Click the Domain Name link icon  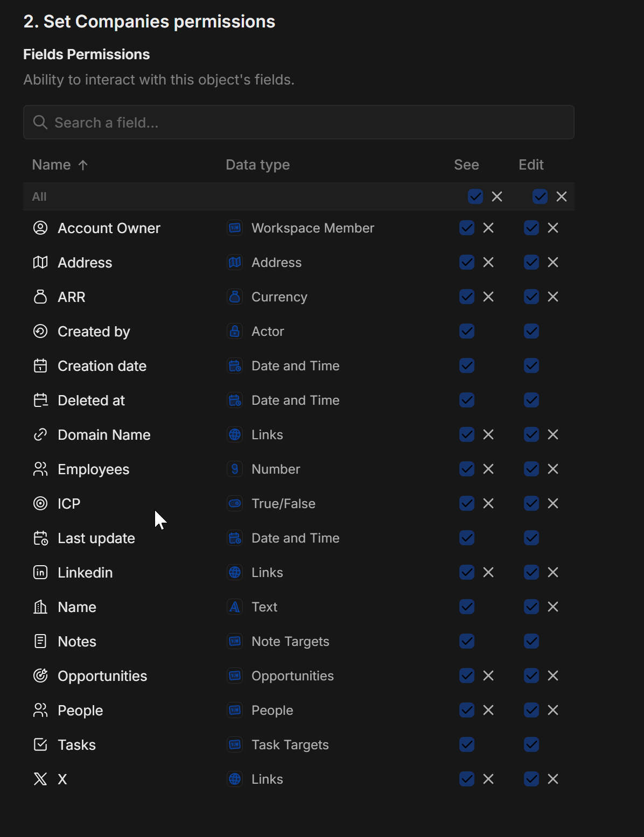pyautogui.click(x=40, y=435)
